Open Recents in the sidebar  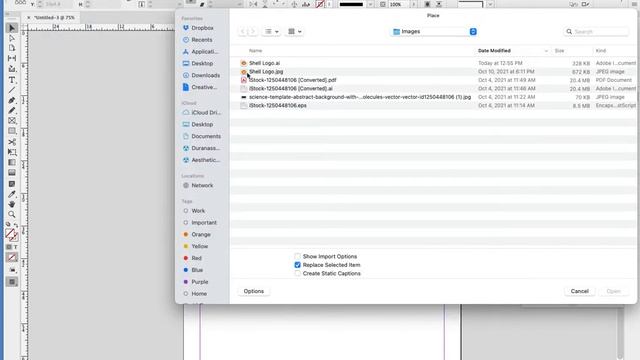pyautogui.click(x=202, y=40)
